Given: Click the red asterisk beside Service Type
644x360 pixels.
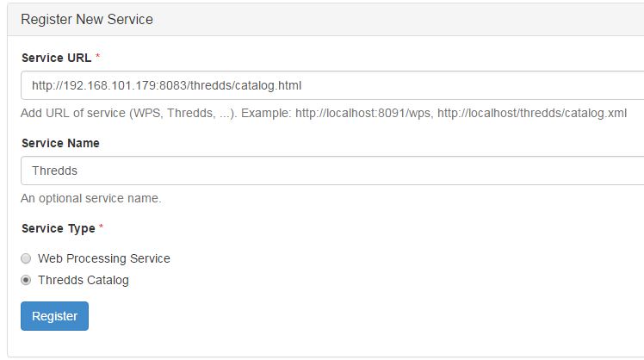Looking at the screenshot, I should click(101, 227).
